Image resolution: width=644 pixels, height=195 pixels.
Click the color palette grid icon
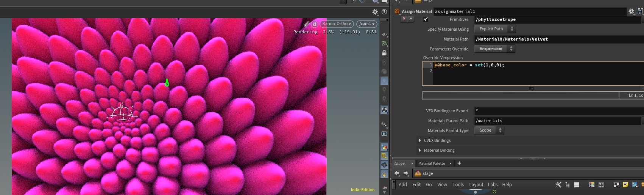[592, 185]
